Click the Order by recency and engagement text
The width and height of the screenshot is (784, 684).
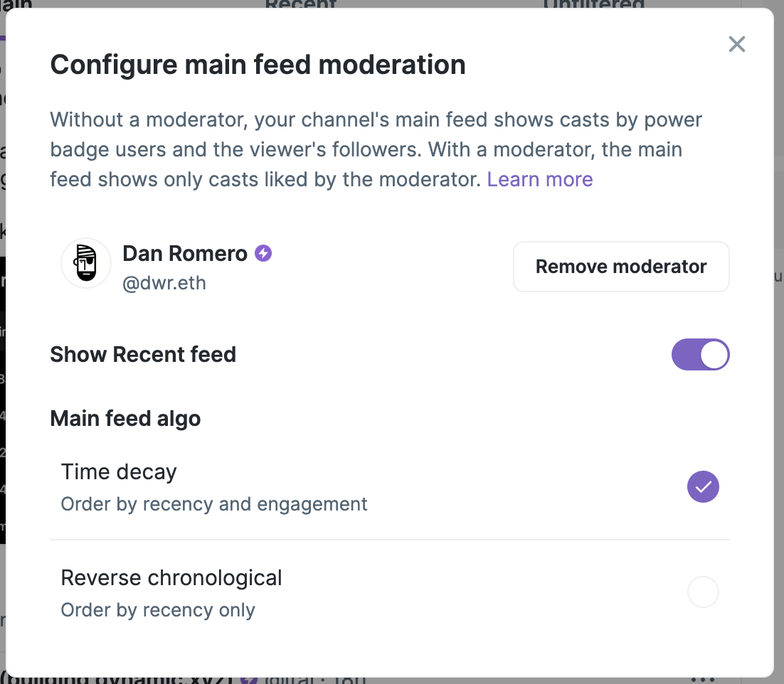tap(214, 505)
